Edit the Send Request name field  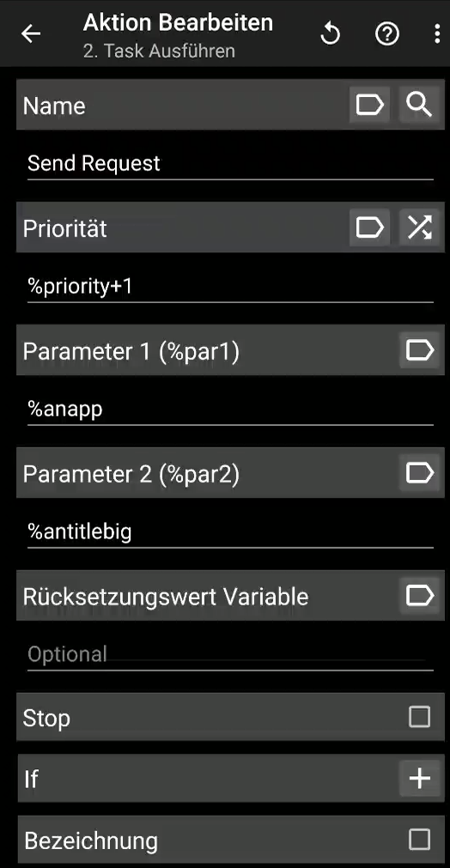coord(230,164)
